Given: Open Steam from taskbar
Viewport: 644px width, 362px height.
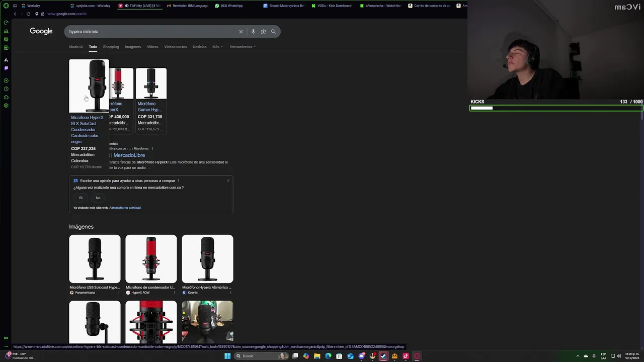Looking at the screenshot, I should tap(383, 356).
